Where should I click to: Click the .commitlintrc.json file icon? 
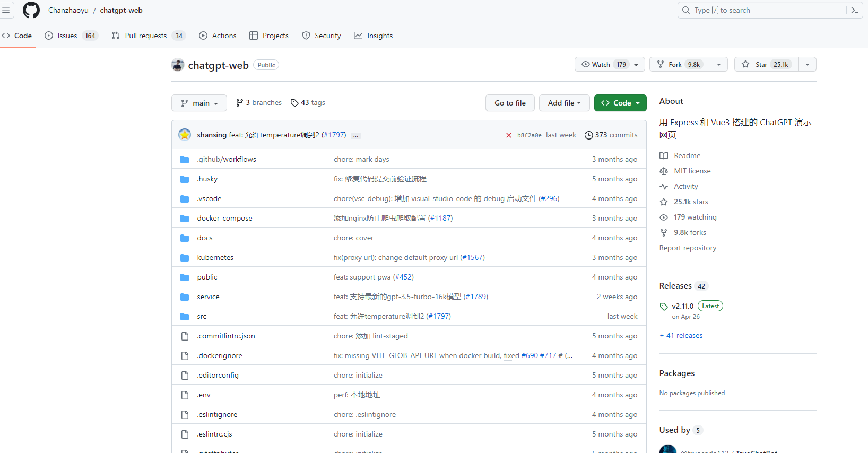click(185, 336)
